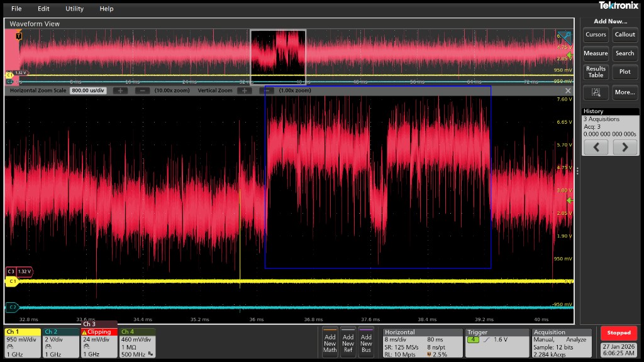Open the Ch 3 Clipping badge
Screen dimensions: 644x362
click(99, 340)
